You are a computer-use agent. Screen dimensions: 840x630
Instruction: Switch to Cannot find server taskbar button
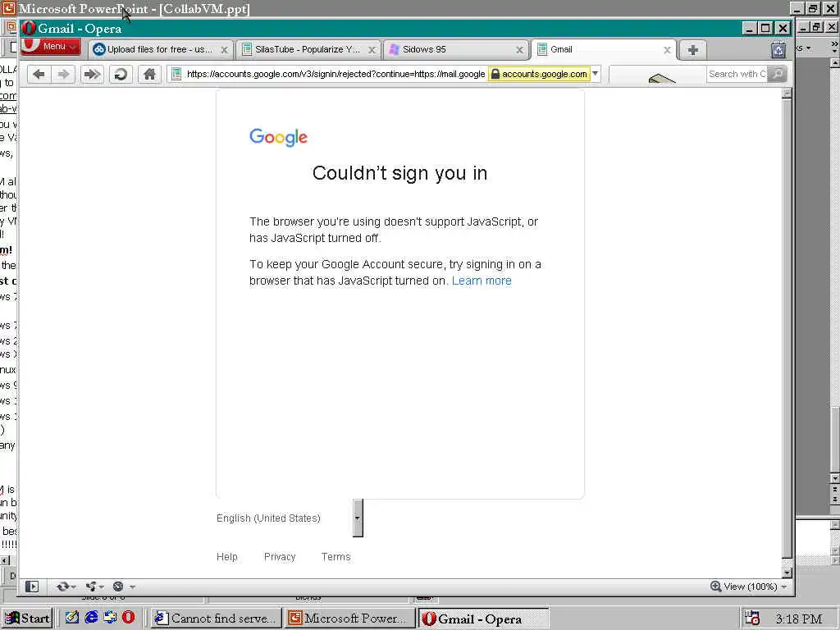(216, 619)
